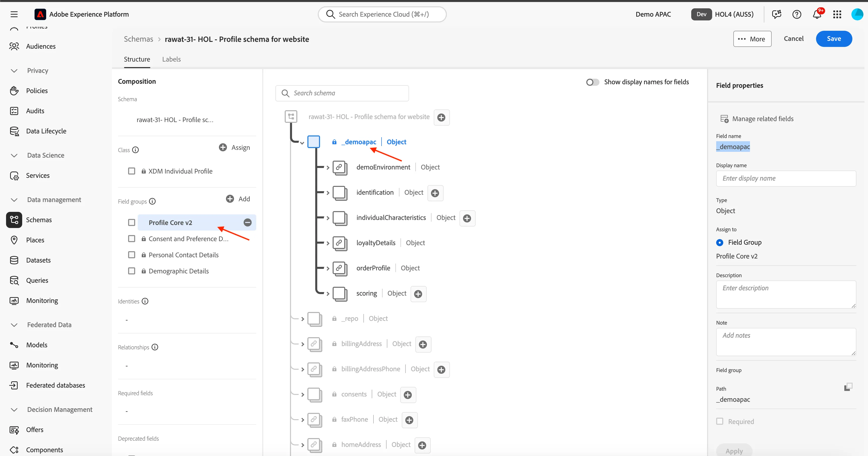Add field under consents object
This screenshot has width=868, height=456.
(x=408, y=395)
